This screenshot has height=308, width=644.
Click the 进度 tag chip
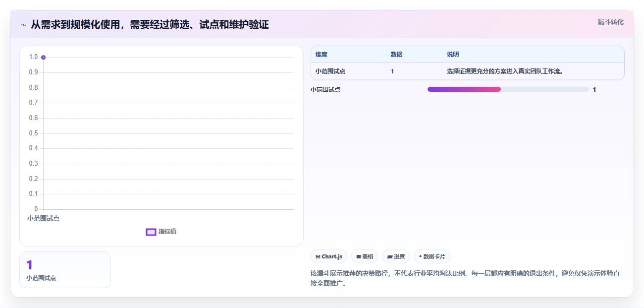tap(396, 256)
